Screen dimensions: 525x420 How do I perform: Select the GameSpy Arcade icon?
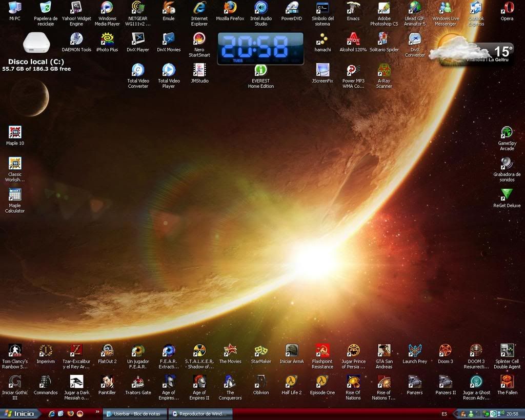pos(507,132)
